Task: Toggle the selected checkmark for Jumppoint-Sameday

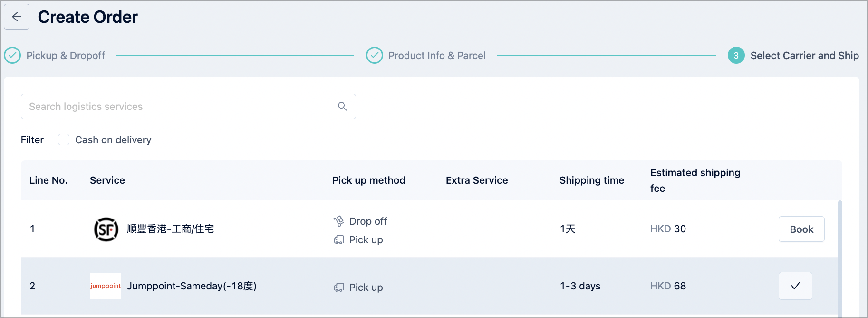Action: click(795, 286)
